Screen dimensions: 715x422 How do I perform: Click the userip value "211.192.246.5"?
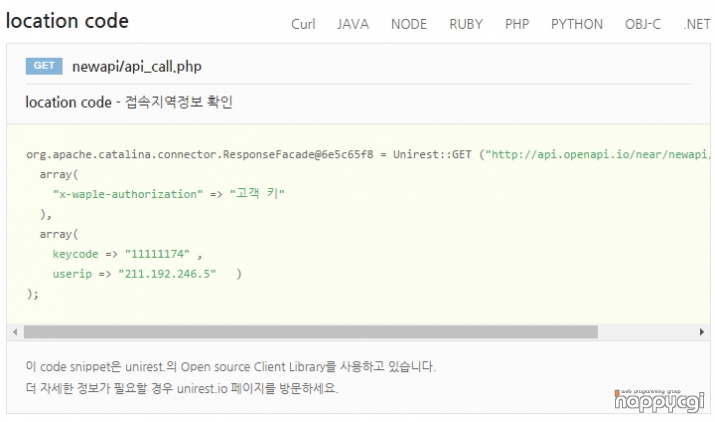167,274
